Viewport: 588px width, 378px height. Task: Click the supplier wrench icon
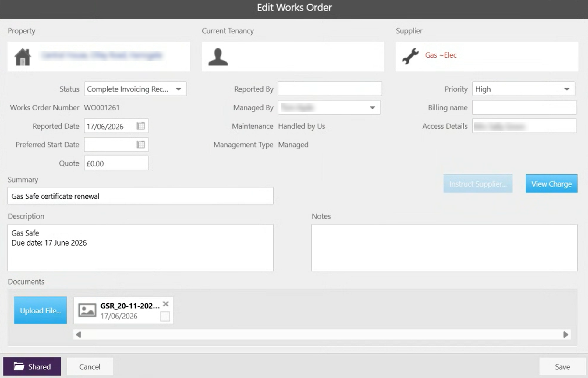[410, 56]
